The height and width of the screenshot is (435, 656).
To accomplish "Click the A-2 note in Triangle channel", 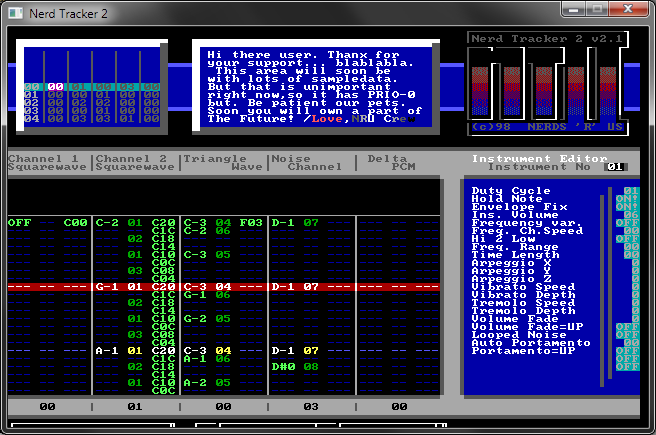I will (x=195, y=383).
